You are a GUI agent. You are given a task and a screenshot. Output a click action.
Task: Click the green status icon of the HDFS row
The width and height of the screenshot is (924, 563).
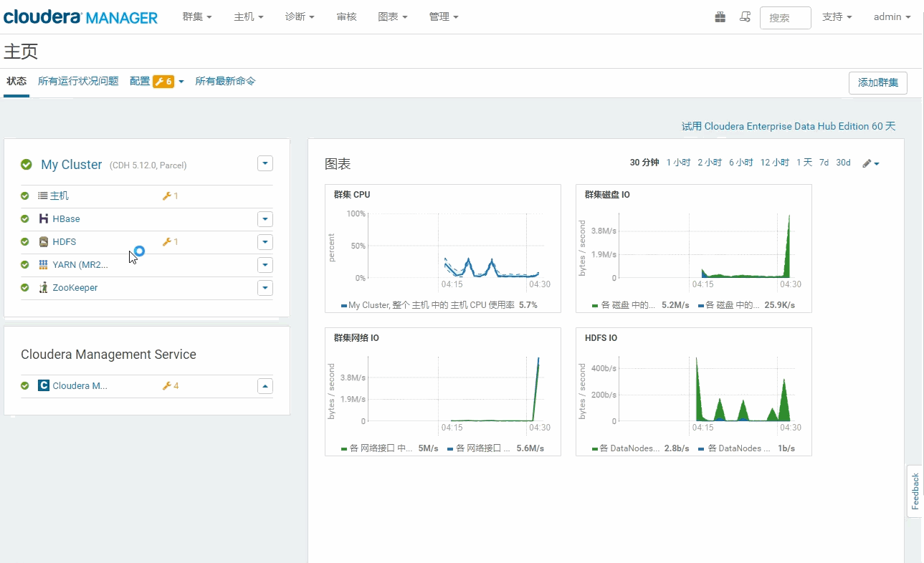coord(25,241)
